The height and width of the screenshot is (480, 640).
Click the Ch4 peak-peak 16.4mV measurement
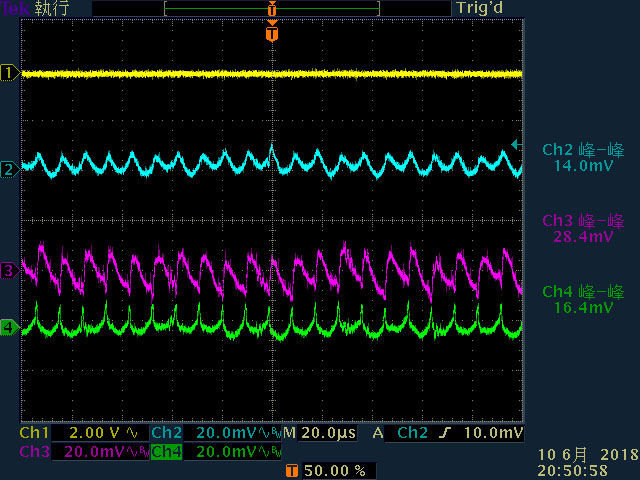tap(583, 300)
